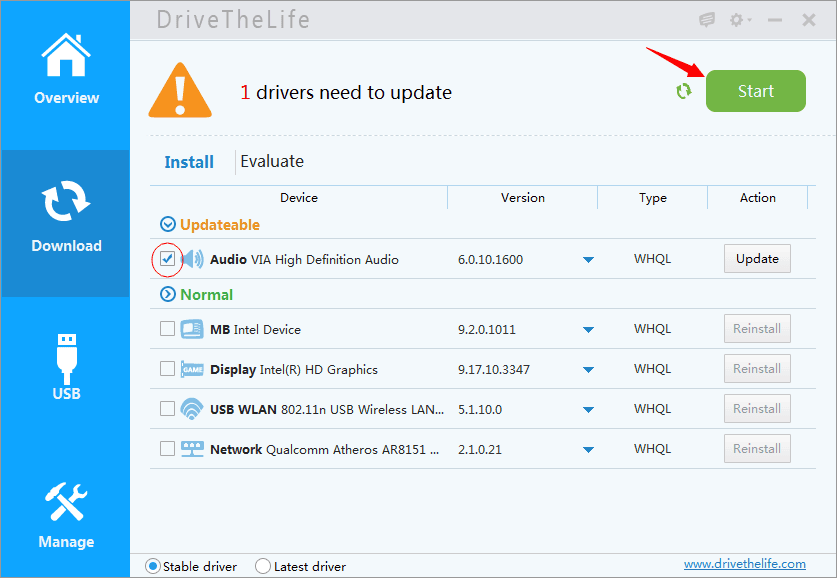Select the Latest driver radio button
This screenshot has height=578, width=837.
tap(263, 566)
